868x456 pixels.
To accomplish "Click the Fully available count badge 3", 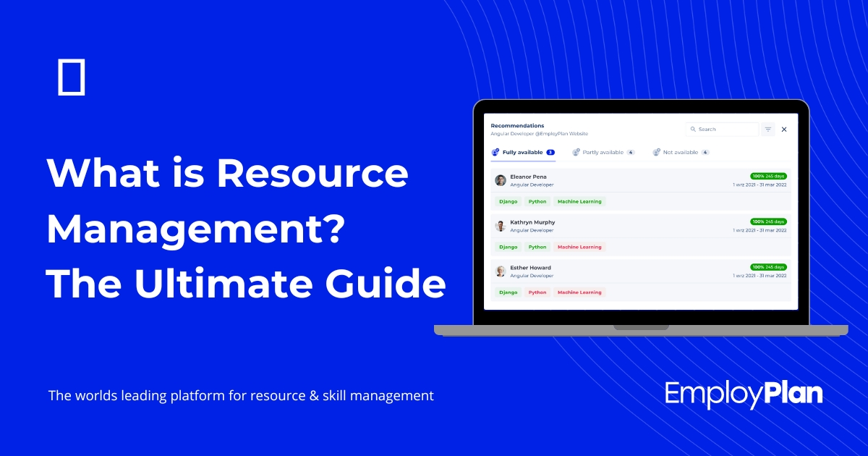I will pyautogui.click(x=550, y=153).
